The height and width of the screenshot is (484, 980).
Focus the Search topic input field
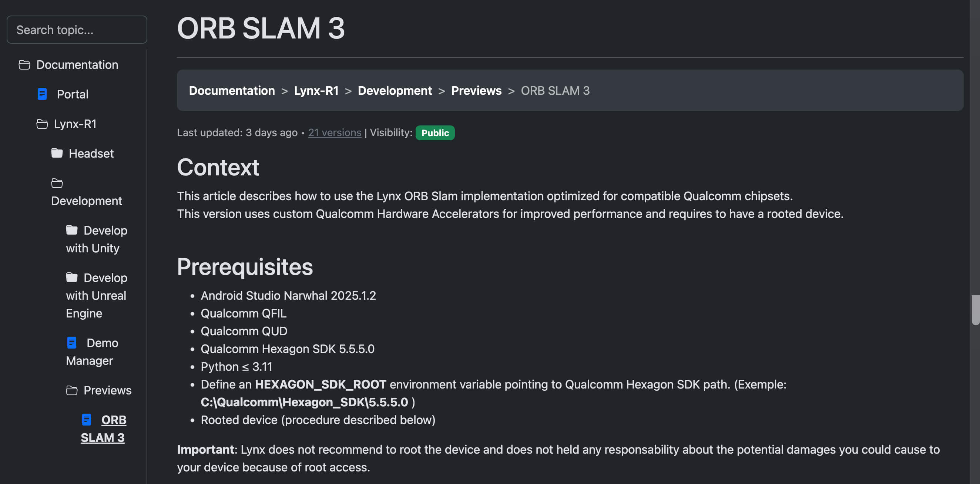(x=77, y=30)
